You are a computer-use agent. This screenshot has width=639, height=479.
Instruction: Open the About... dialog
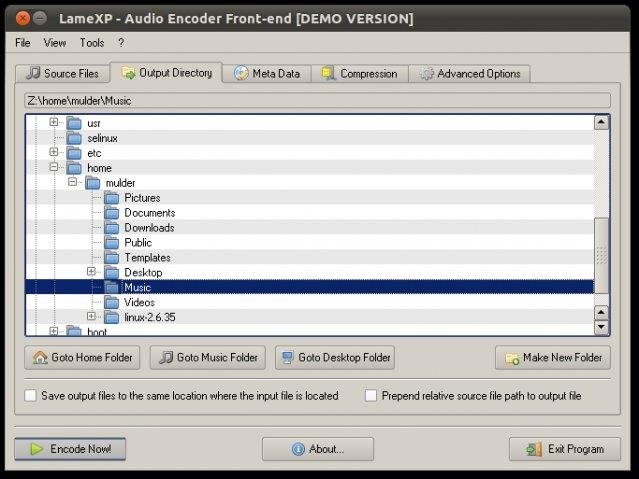coord(318,449)
